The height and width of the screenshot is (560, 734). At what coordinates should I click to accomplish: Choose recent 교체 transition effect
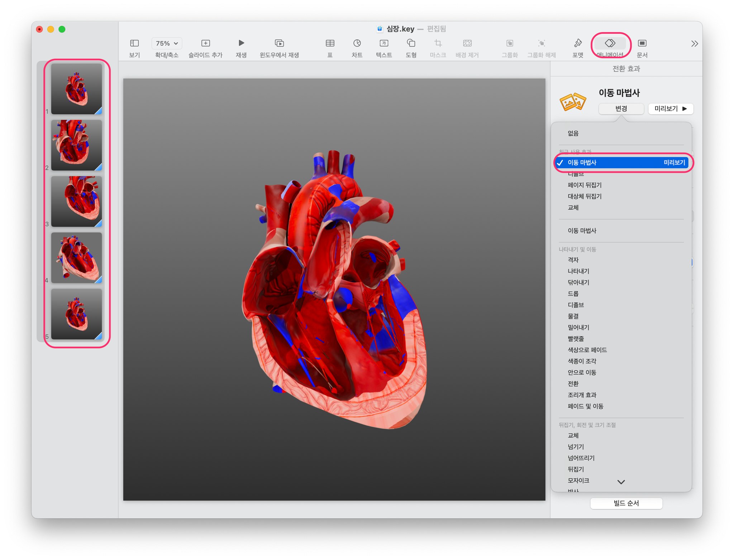pos(573,208)
